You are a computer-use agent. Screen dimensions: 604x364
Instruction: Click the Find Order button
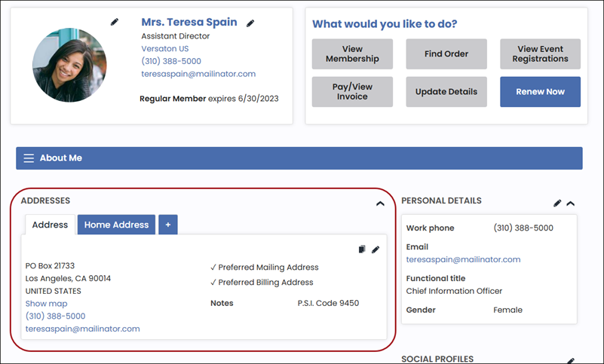pyautogui.click(x=446, y=54)
